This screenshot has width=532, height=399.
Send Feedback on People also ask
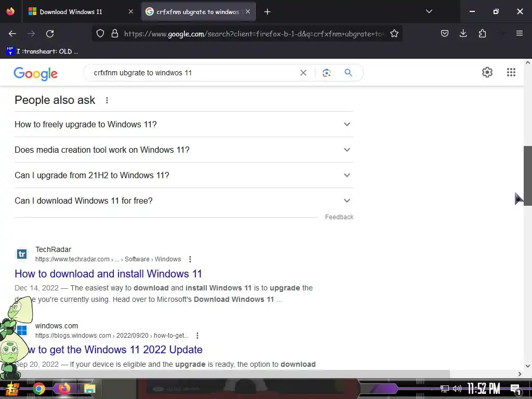click(x=339, y=217)
